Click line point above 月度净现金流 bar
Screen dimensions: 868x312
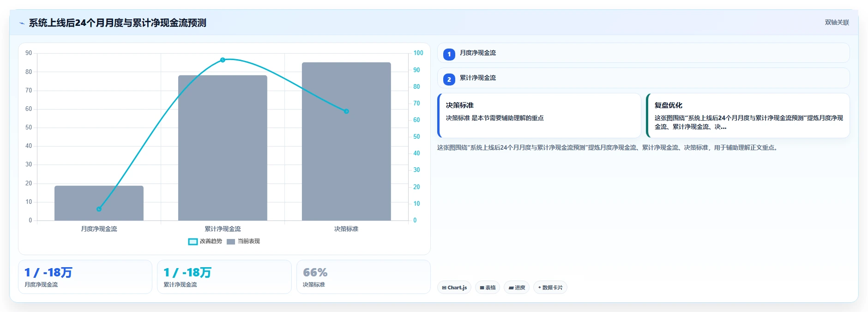pos(99,209)
